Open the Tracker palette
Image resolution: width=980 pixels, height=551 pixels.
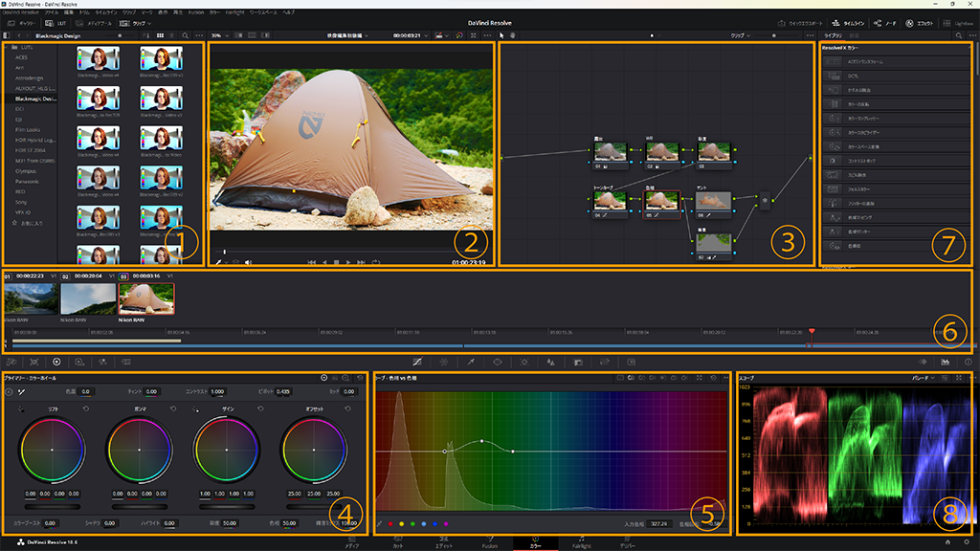point(524,362)
